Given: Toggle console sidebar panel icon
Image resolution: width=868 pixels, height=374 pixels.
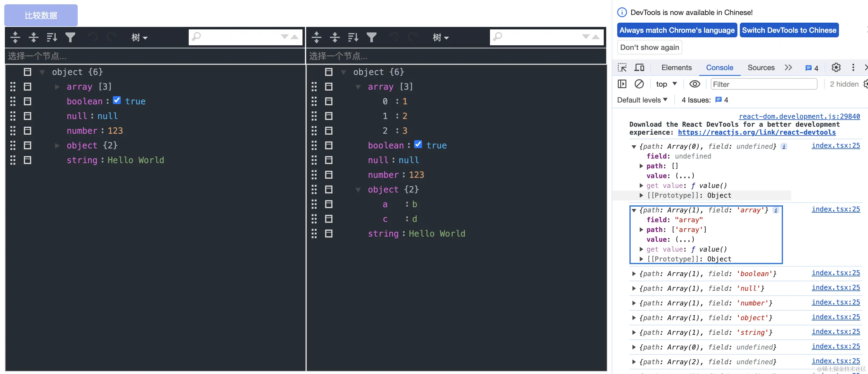Looking at the screenshot, I should pos(622,84).
